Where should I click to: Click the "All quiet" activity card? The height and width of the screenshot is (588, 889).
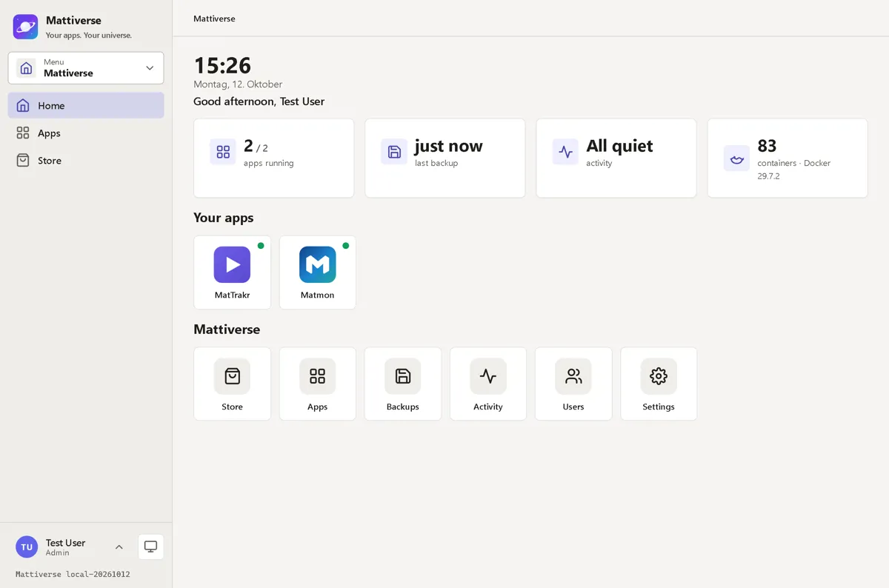tap(616, 158)
